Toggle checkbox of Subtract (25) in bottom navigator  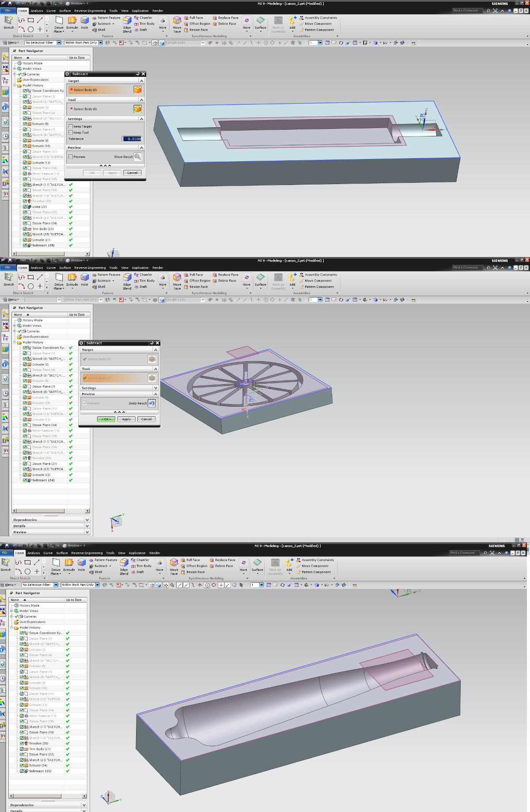pyautogui.click(x=22, y=771)
